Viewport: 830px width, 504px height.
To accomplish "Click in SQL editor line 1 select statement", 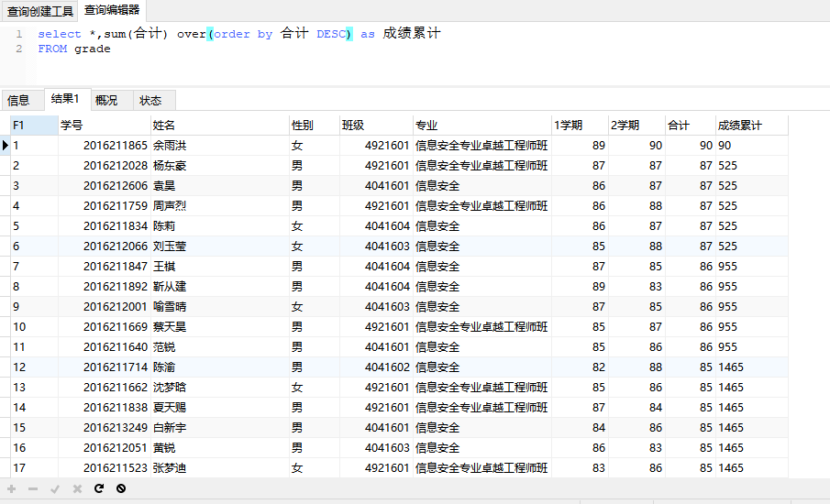I will [x=238, y=34].
